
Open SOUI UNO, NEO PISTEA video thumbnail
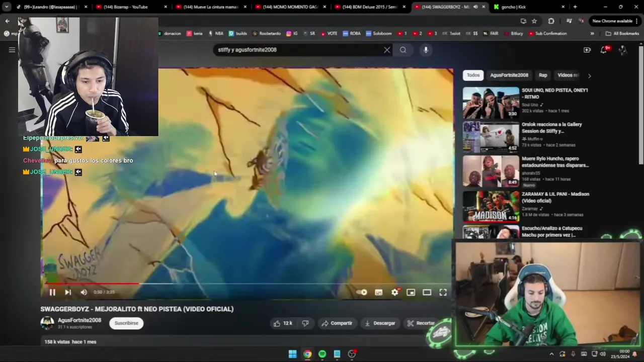[x=491, y=103]
